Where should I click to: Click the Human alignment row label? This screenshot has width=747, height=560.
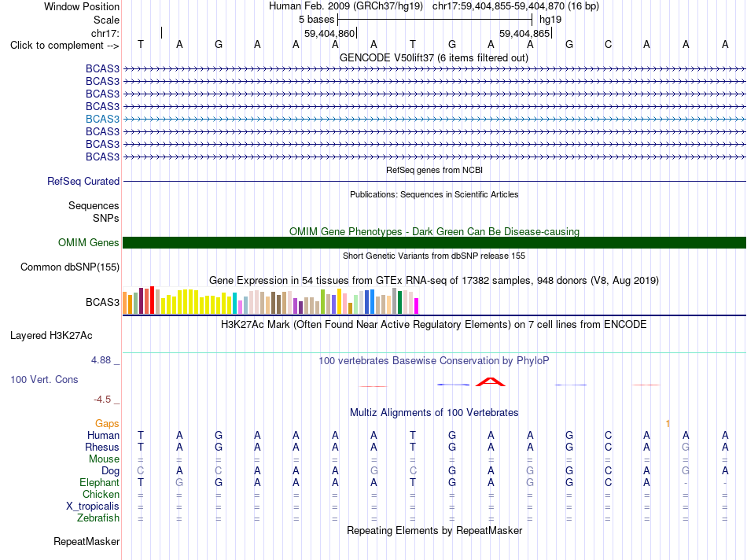point(103,435)
